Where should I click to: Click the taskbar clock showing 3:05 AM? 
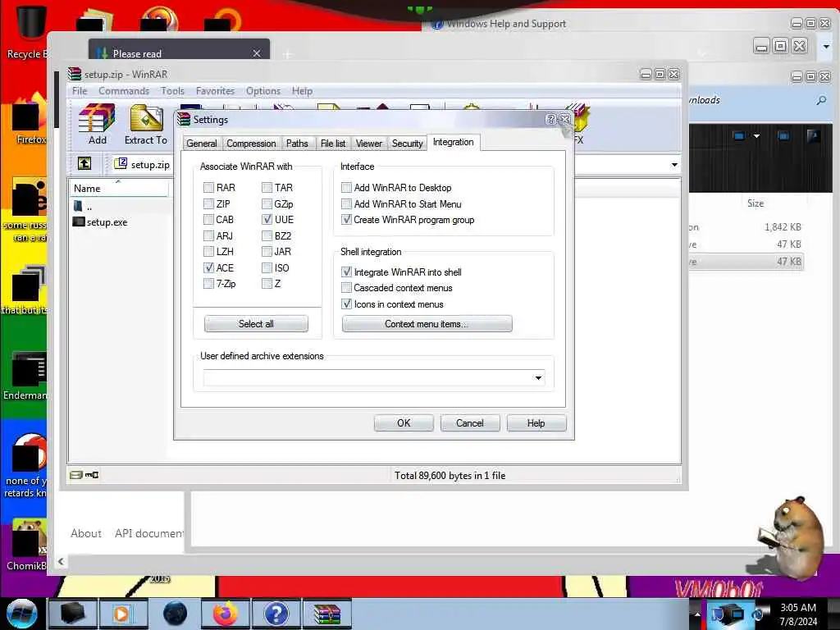pyautogui.click(x=798, y=614)
